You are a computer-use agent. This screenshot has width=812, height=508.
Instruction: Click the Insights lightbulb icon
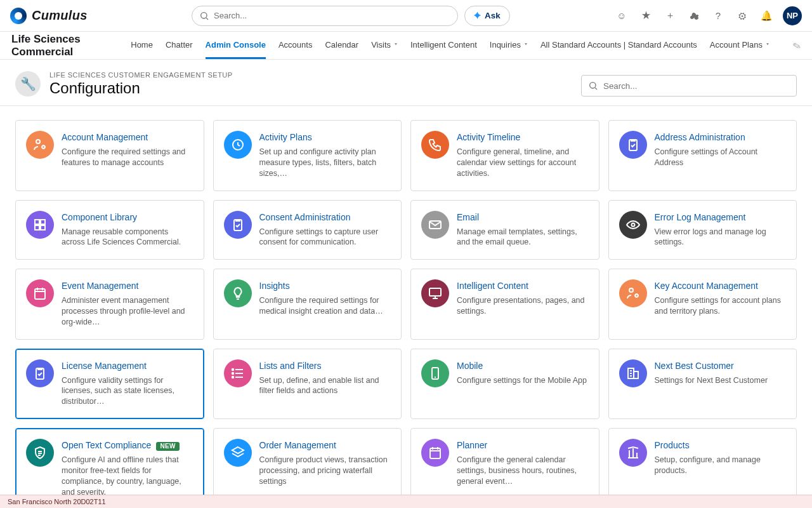pyautogui.click(x=238, y=293)
